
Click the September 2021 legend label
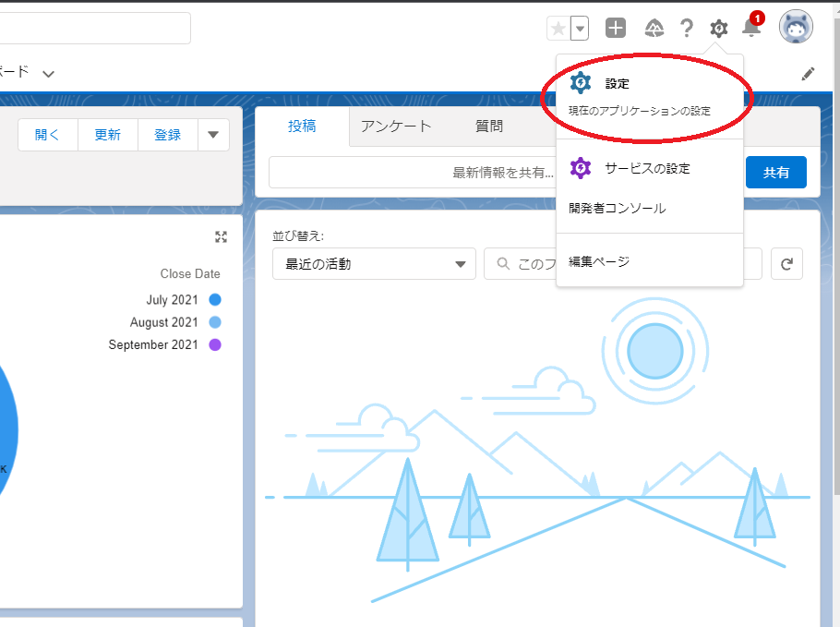pos(153,344)
